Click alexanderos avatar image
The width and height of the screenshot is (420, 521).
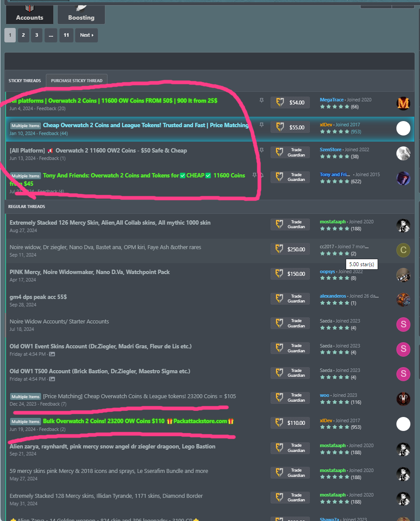[x=403, y=300]
